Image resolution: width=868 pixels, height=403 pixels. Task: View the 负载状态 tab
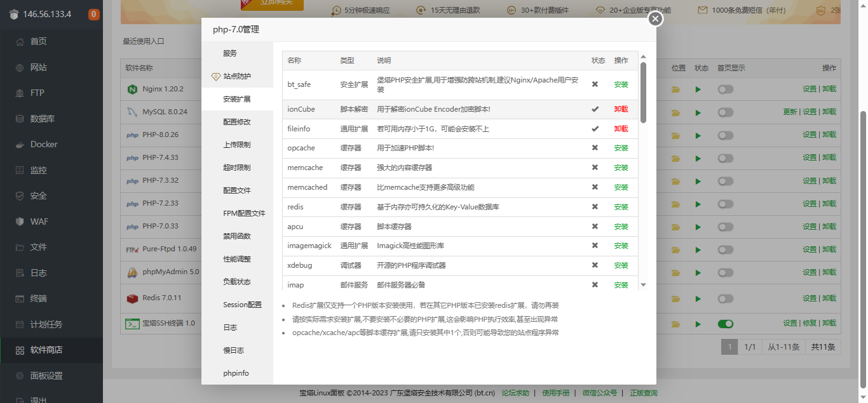click(x=237, y=282)
